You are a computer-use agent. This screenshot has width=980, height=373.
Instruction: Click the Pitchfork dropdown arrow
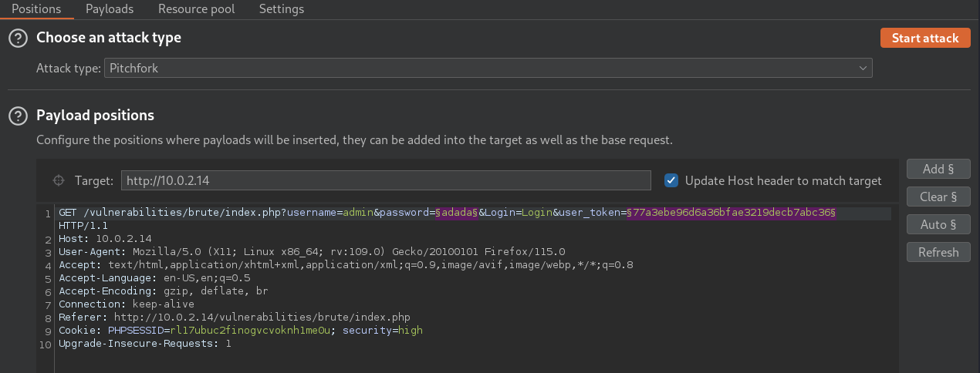[863, 69]
